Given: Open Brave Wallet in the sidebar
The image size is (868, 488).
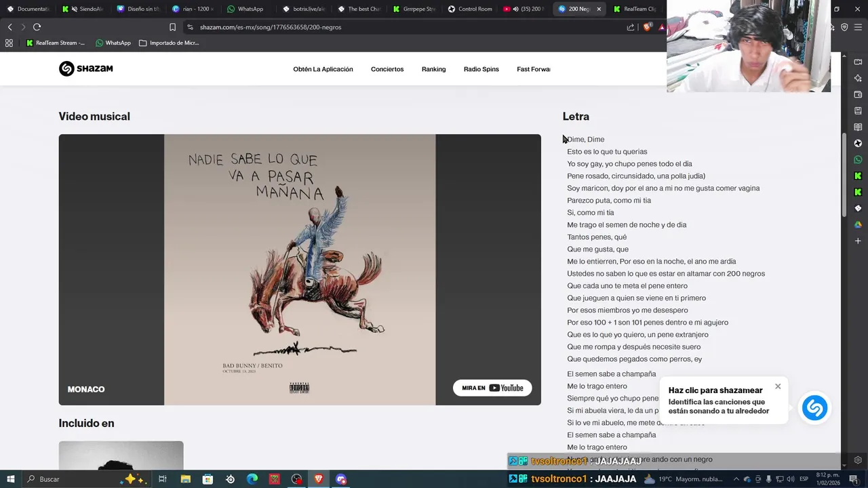Looking at the screenshot, I should click(858, 94).
